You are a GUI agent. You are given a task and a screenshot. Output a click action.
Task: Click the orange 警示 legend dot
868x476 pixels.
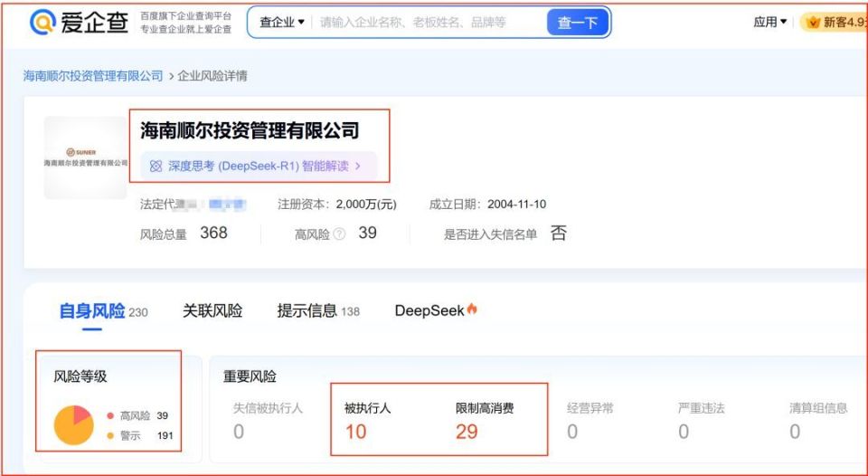tap(110, 436)
